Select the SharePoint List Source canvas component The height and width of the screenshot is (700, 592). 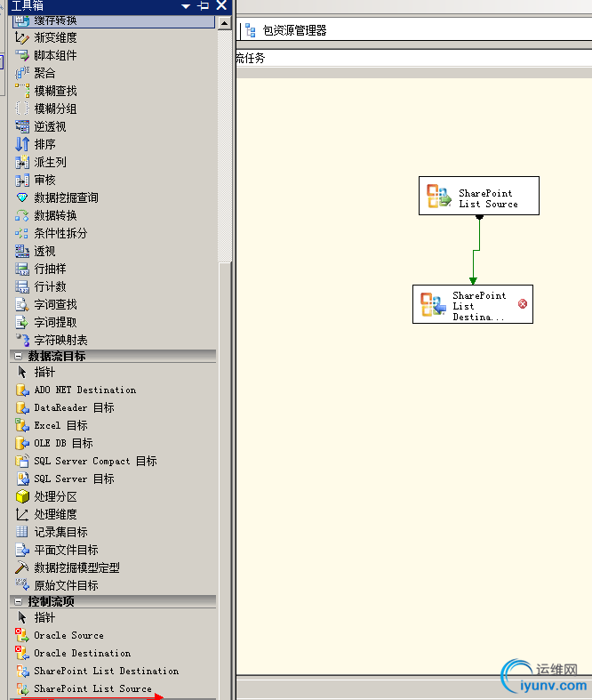point(479,196)
